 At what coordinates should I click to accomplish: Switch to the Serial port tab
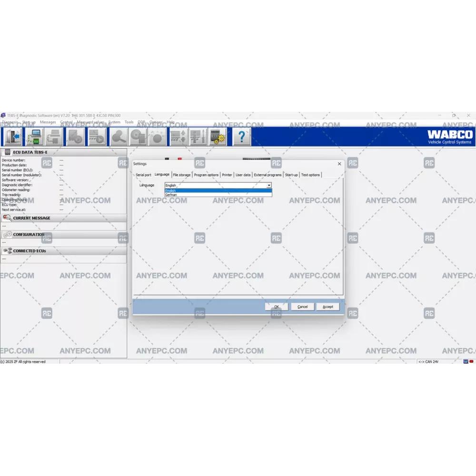pos(143,175)
